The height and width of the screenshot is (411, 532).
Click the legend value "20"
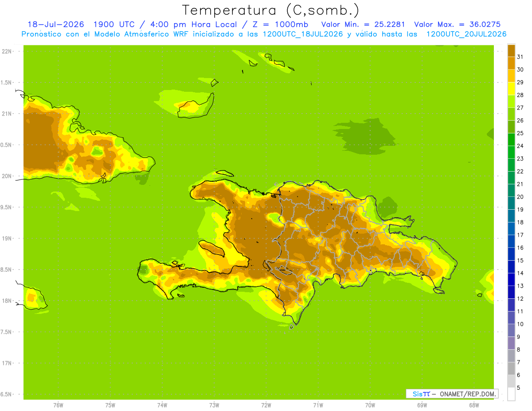pyautogui.click(x=520, y=197)
